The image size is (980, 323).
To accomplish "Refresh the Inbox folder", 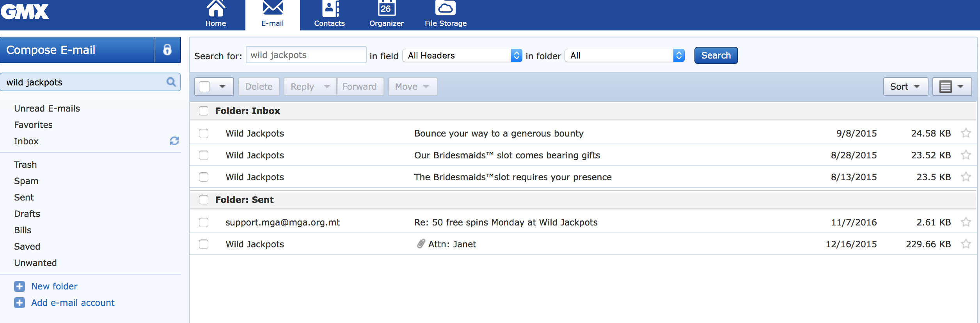I will [x=174, y=141].
